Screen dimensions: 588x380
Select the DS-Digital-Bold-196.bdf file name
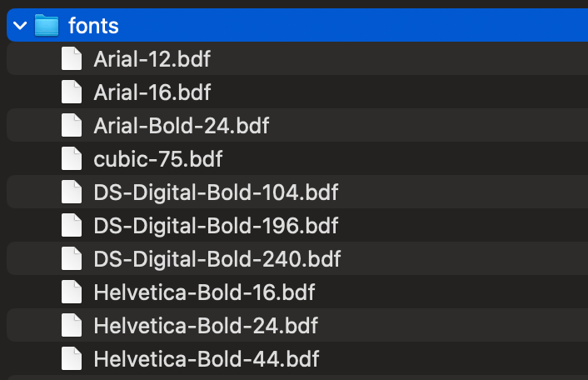tap(217, 226)
